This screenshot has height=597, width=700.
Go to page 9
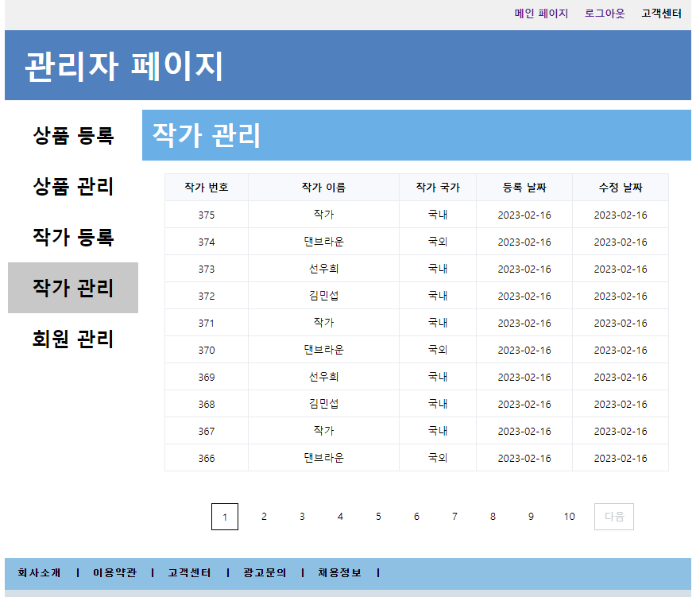[x=531, y=517]
